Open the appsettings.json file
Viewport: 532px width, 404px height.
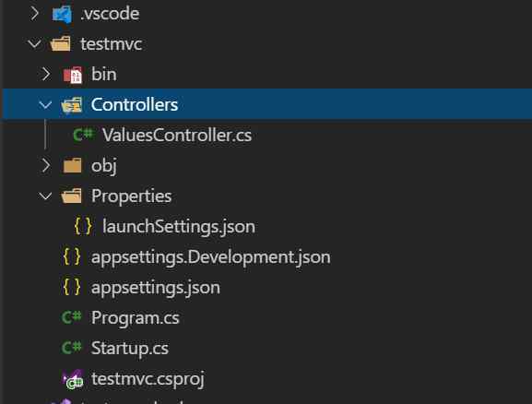[156, 288]
